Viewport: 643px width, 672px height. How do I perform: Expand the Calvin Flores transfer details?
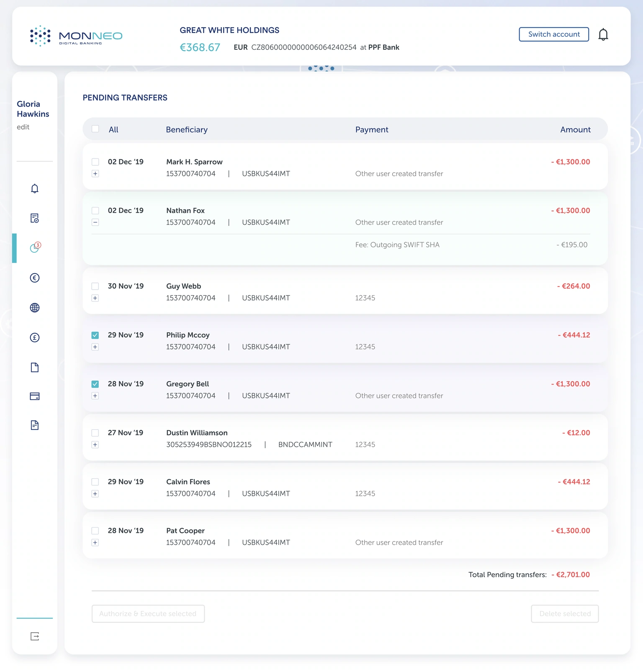95,494
